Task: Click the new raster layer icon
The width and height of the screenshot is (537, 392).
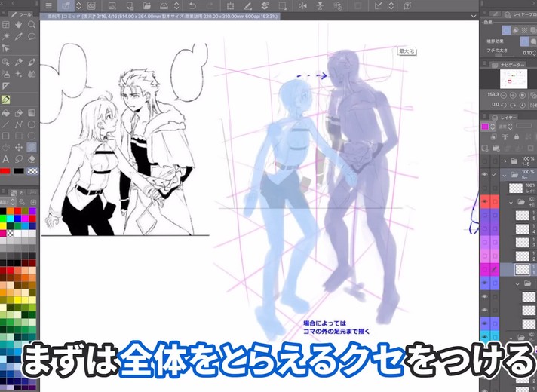Action: pyautogui.click(x=485, y=148)
